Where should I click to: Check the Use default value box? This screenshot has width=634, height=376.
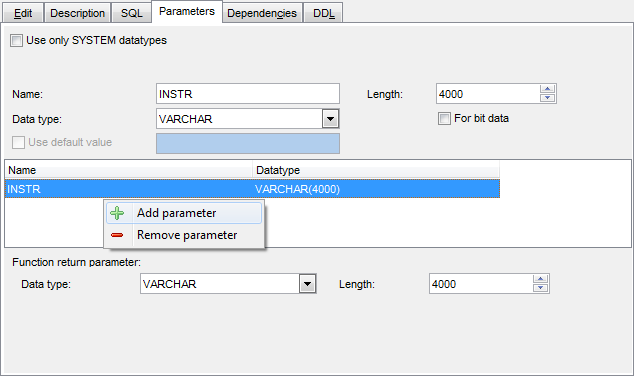18,142
